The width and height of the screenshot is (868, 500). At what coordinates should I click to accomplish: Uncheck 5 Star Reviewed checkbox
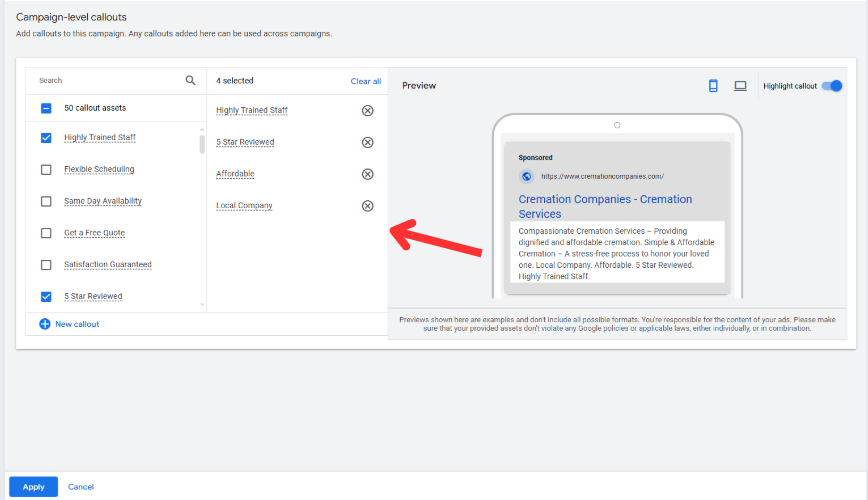click(46, 296)
